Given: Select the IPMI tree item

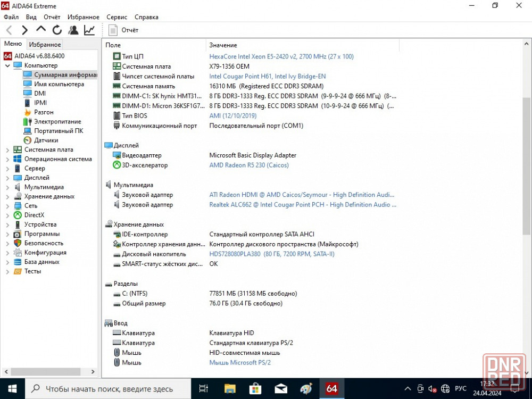Looking at the screenshot, I should pos(40,103).
